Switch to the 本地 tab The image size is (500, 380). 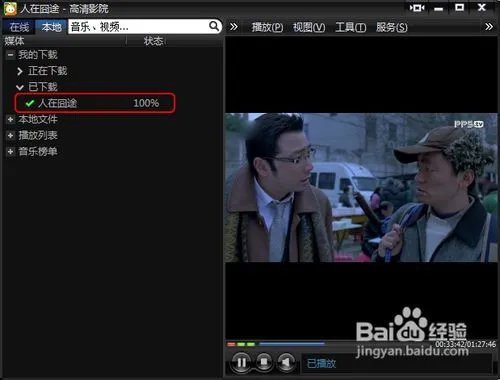51,27
